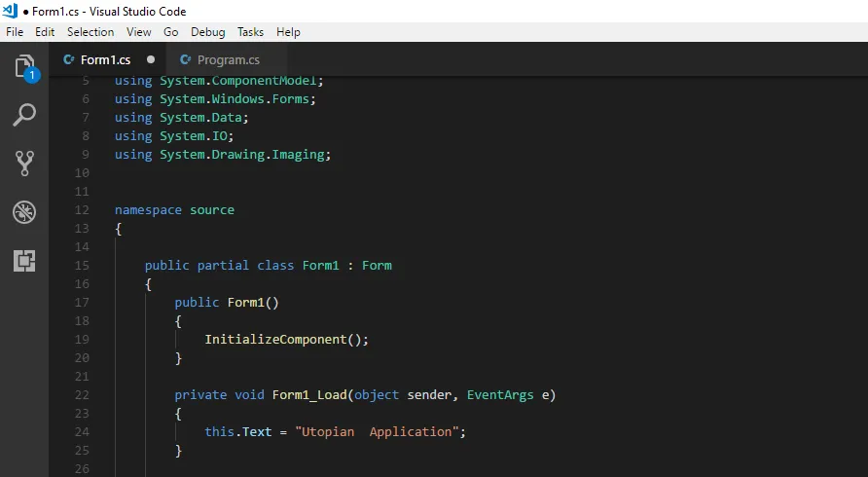Click 'class' keyword on line 15
The width and height of the screenshot is (868, 477).
(x=275, y=266)
